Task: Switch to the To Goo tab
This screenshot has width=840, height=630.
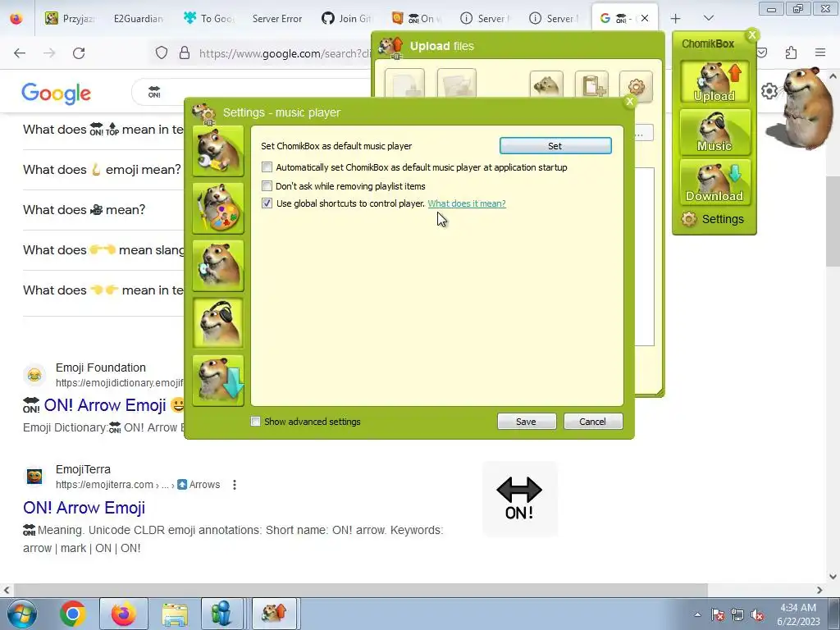Action: [x=209, y=19]
